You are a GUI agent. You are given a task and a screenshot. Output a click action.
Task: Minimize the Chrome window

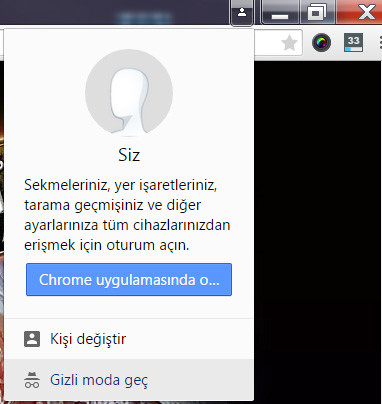coord(280,12)
